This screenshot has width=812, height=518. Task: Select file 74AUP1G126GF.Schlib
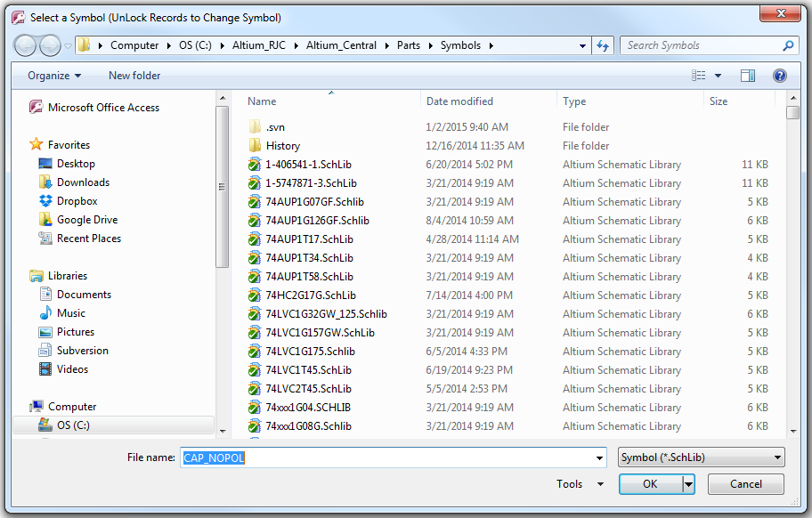[x=317, y=220]
